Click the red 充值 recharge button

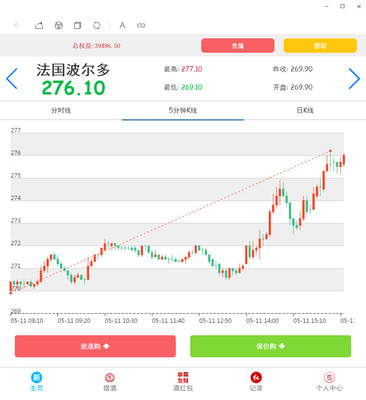click(238, 46)
